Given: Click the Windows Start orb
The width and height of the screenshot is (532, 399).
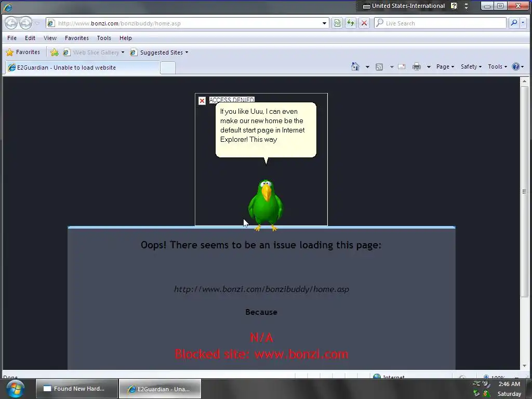Looking at the screenshot, I should click(x=15, y=389).
